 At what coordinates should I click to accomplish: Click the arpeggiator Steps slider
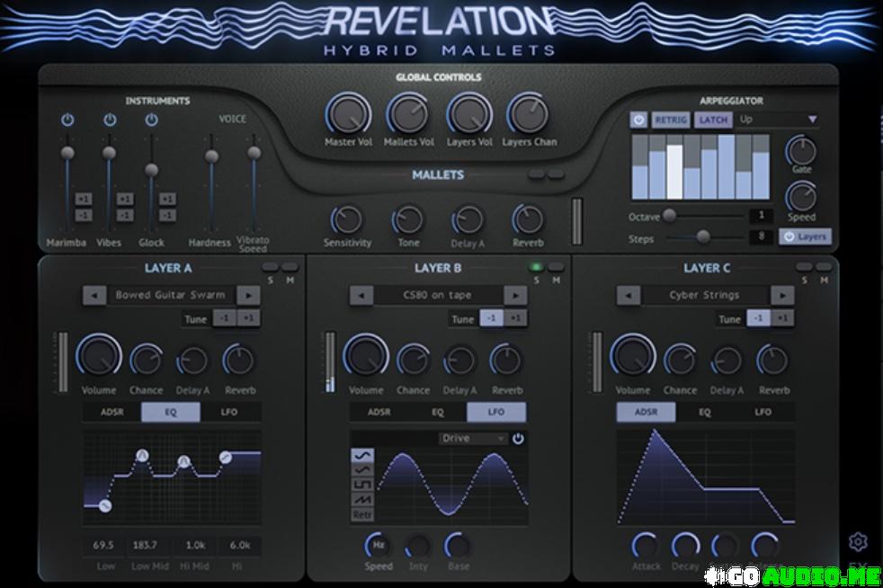tap(703, 237)
